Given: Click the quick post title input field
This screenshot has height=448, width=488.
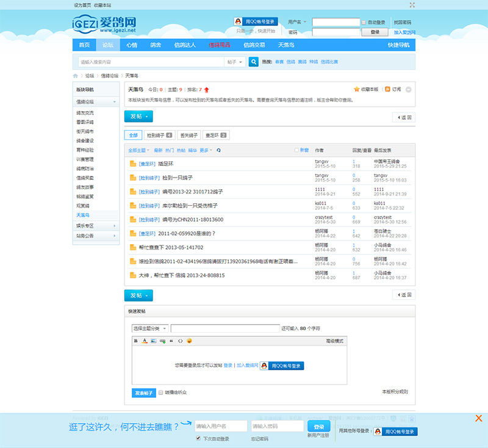Looking at the screenshot, I should [x=225, y=328].
